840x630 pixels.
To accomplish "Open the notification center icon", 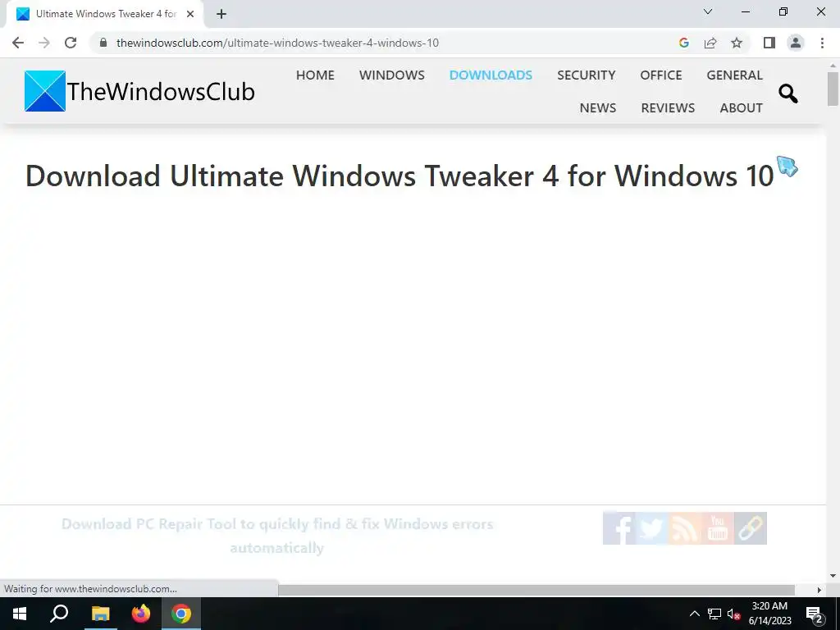I will tap(815, 614).
